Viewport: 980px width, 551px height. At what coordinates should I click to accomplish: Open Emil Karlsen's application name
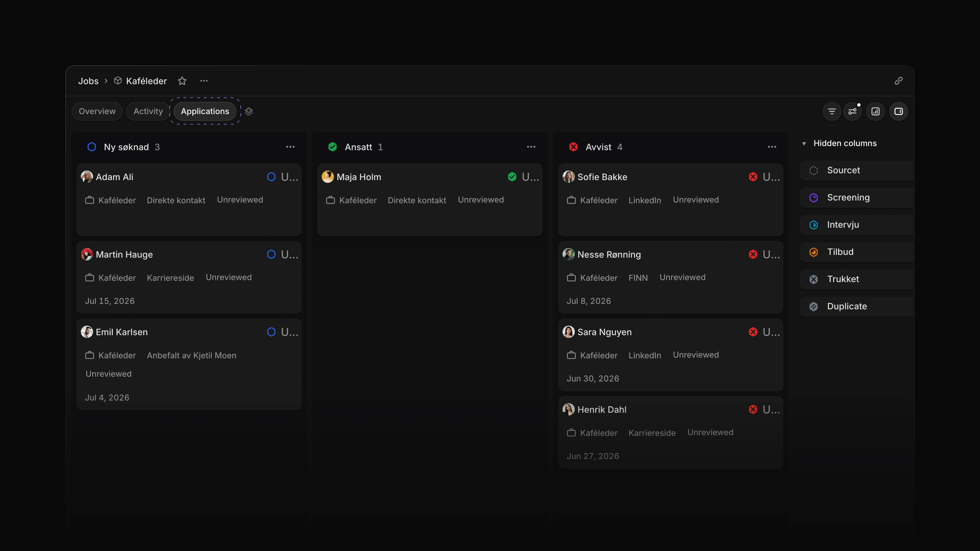pyautogui.click(x=122, y=332)
